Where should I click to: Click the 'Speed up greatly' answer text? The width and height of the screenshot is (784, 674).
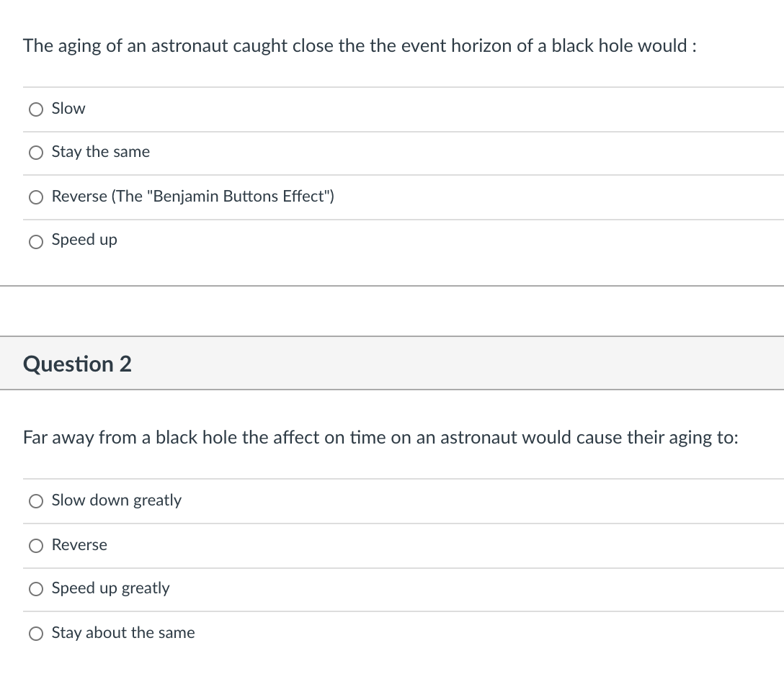[x=110, y=588]
